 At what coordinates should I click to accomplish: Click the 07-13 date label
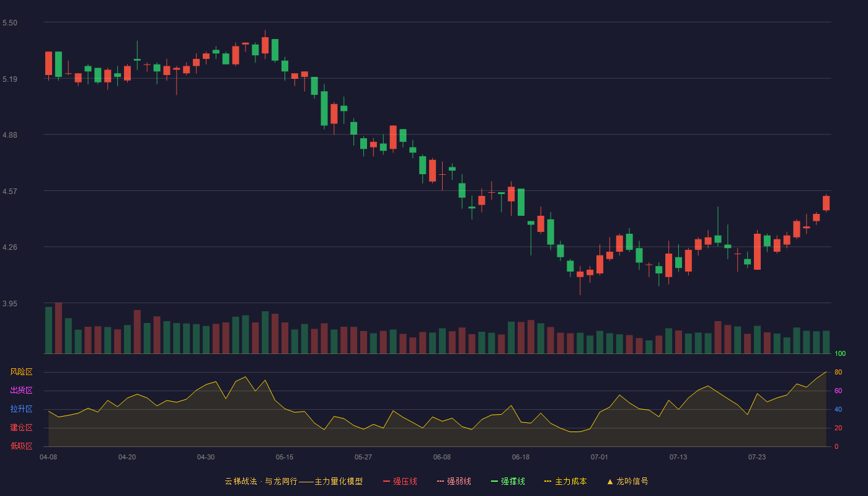(678, 457)
